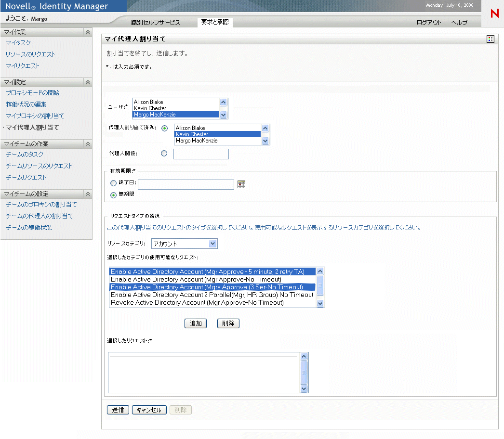
Task: Click the ログアウト link
Action: click(x=429, y=23)
